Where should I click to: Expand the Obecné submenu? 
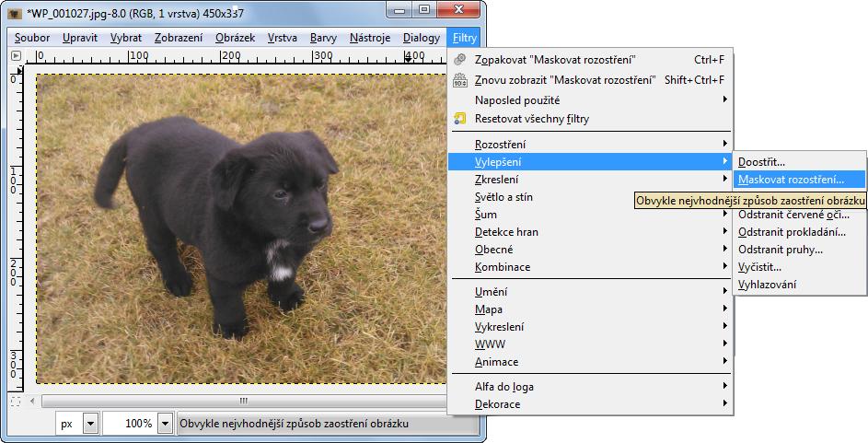point(590,250)
